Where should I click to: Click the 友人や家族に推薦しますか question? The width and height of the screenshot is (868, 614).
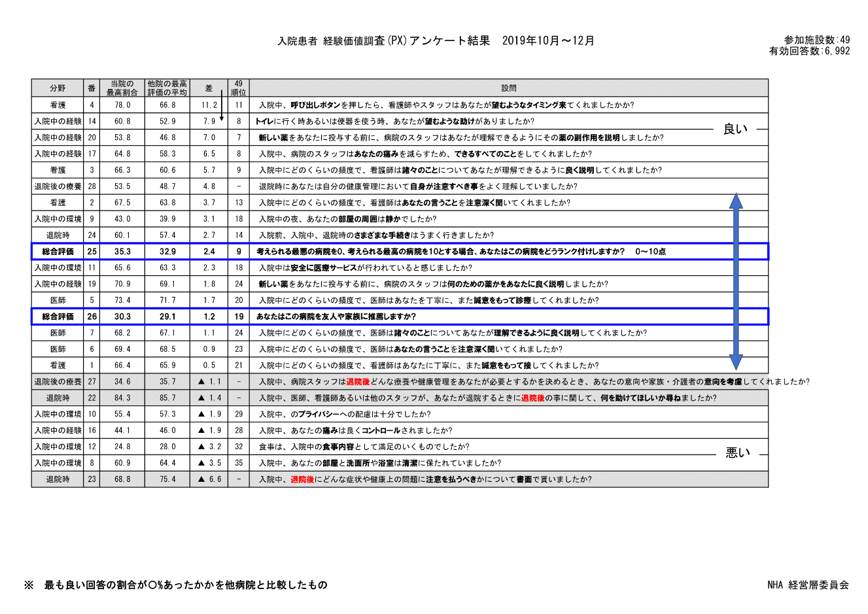click(336, 316)
